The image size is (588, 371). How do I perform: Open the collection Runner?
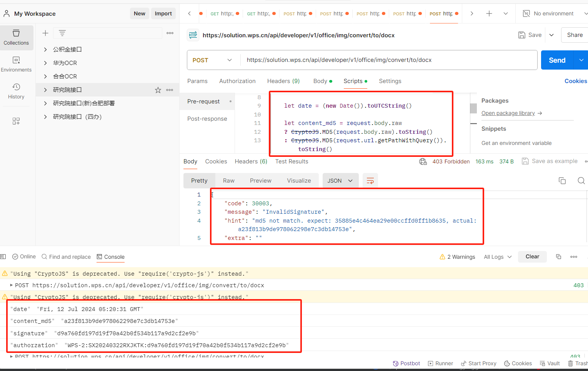440,363
